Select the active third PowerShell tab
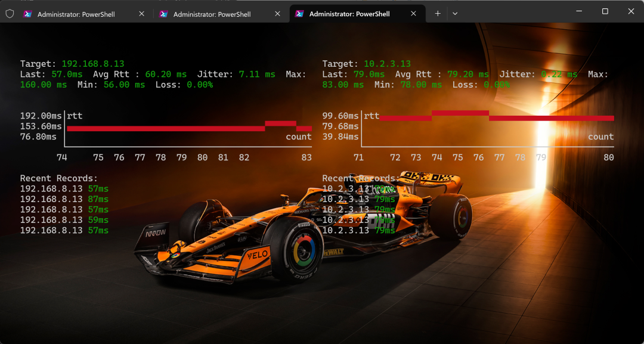Screen dimensions: 644x344 tap(357, 14)
